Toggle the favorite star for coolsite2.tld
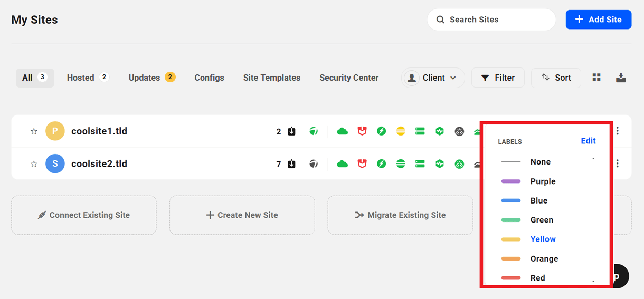 [34, 164]
